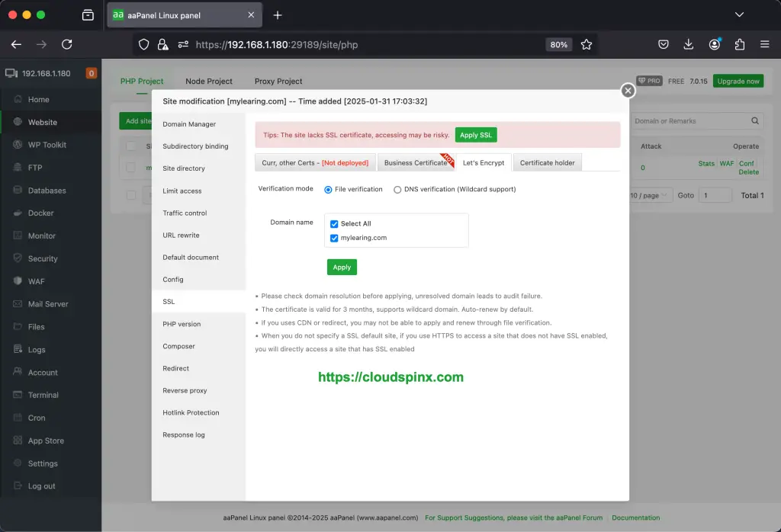Switch to the Node Project tab
Viewport: 781px width, 532px height.
click(x=207, y=81)
